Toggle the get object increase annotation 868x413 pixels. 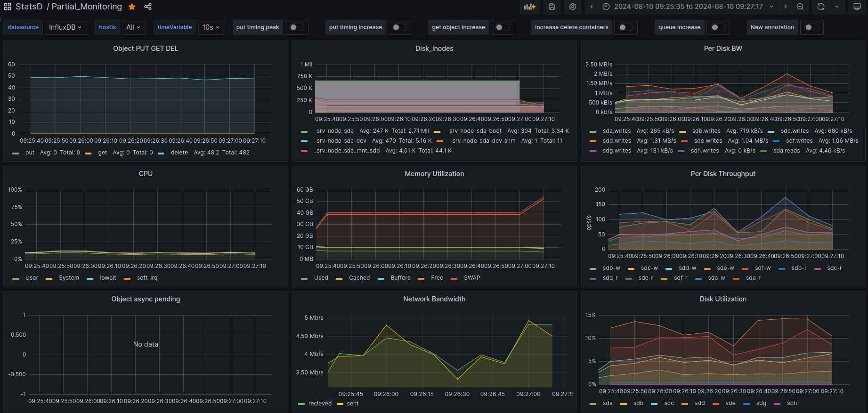coord(502,27)
